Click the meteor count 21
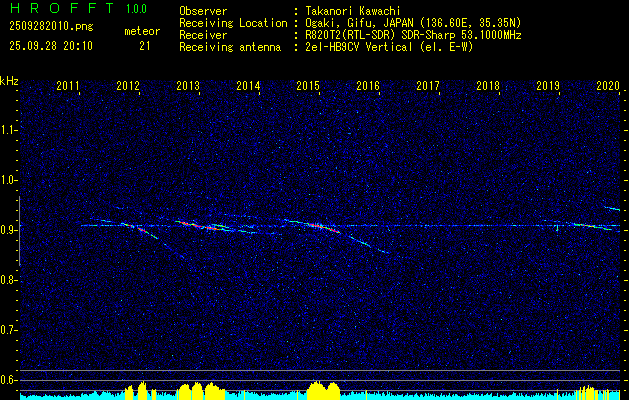629x400 pixels. [x=144, y=46]
